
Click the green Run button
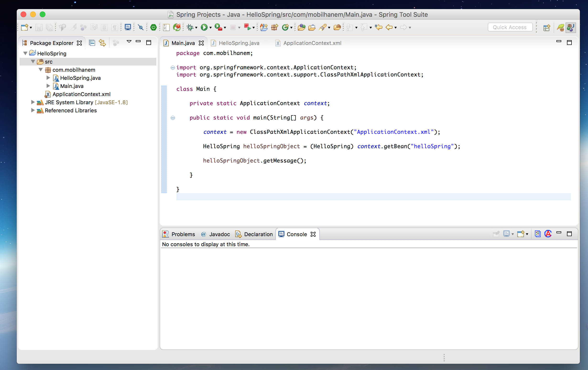coord(204,27)
